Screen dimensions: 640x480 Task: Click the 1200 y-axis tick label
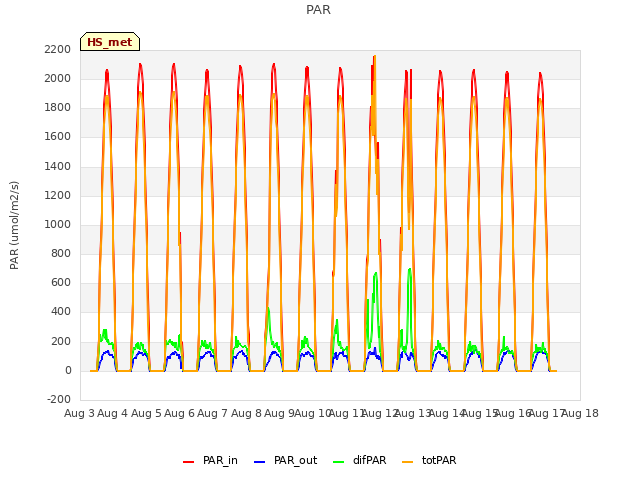(58, 195)
